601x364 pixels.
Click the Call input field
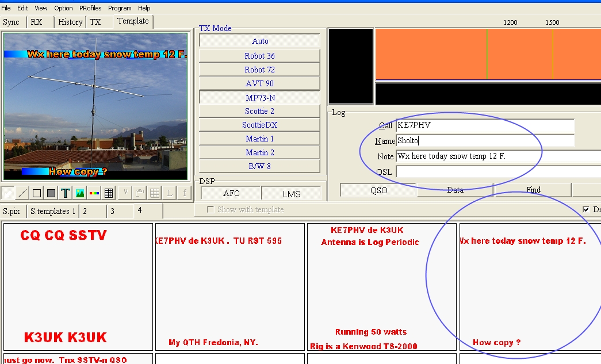click(x=485, y=126)
